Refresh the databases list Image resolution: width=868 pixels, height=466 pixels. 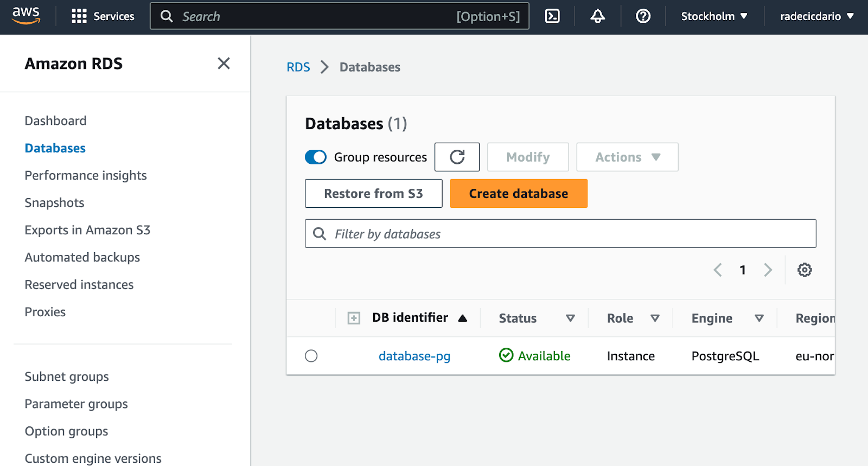(x=457, y=157)
